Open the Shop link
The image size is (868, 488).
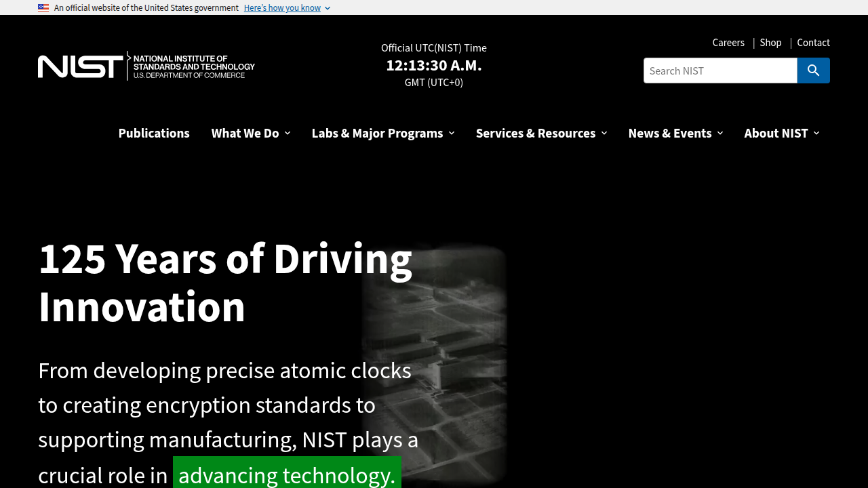point(770,42)
